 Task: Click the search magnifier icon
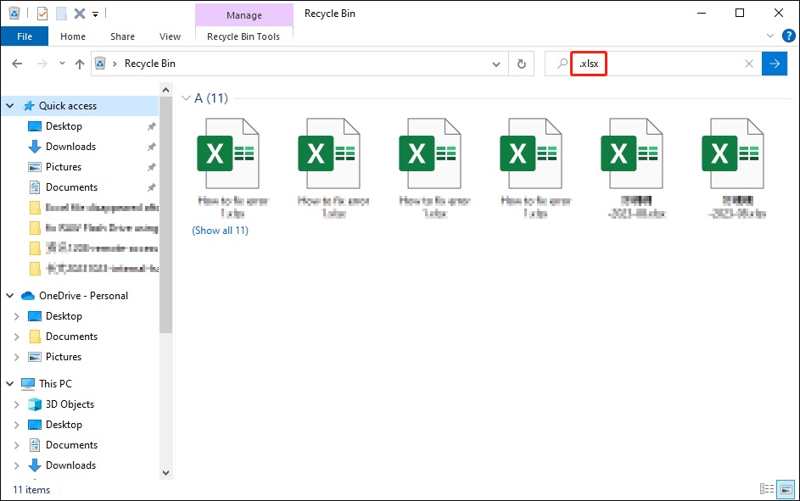click(562, 63)
